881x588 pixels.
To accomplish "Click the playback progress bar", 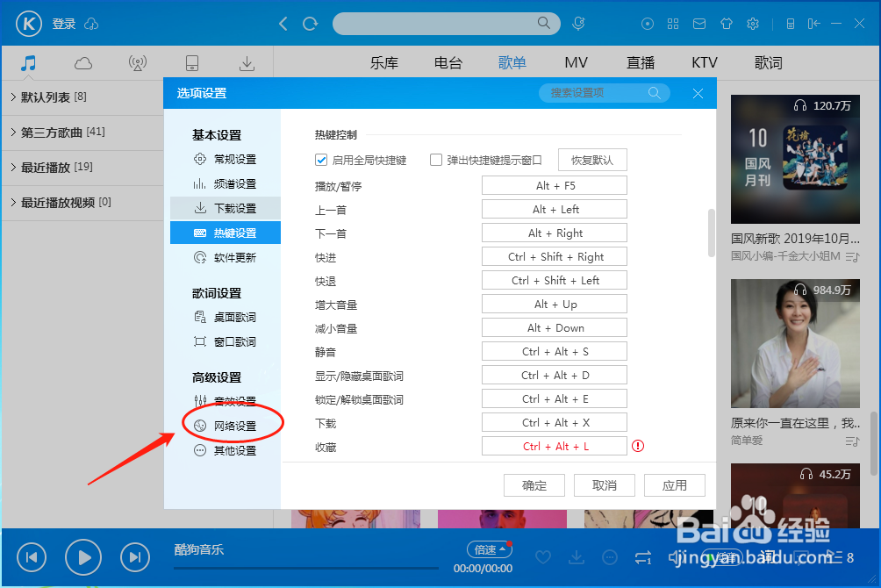I will tap(305, 570).
